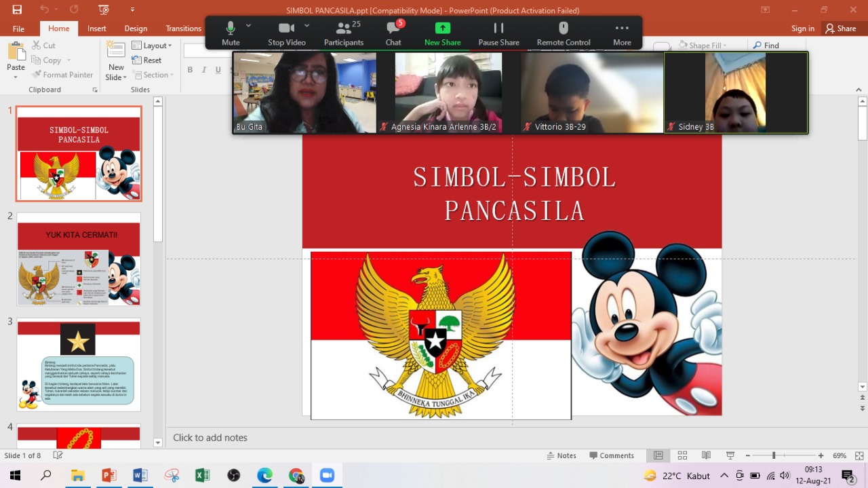Open Remote Control in Zoom toolbar
The width and height of the screenshot is (868, 488).
pyautogui.click(x=564, y=33)
